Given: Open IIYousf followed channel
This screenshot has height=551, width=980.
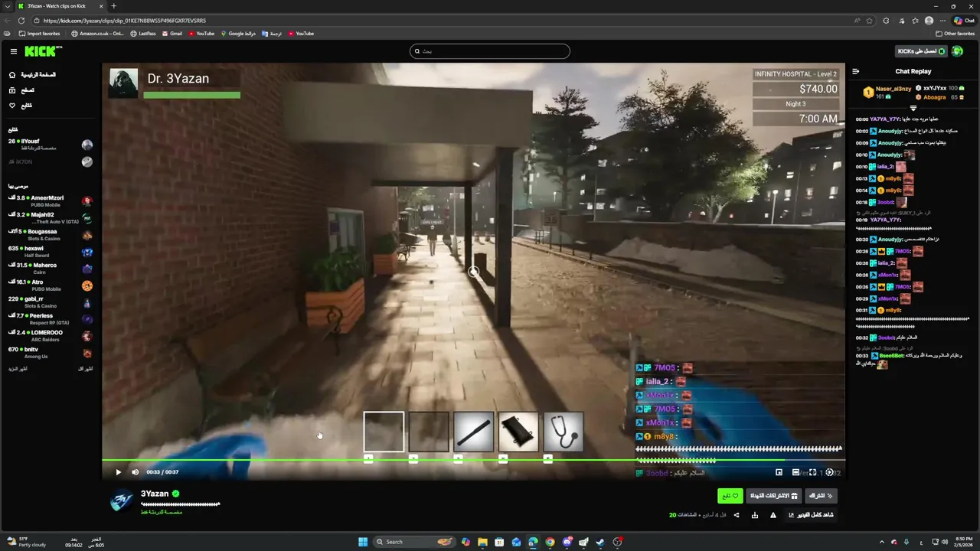Looking at the screenshot, I should [50, 145].
